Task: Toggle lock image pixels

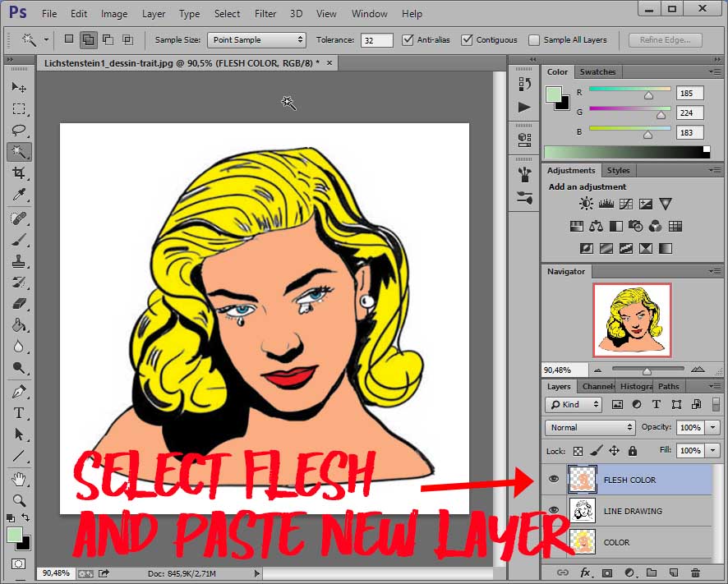Action: tap(597, 450)
